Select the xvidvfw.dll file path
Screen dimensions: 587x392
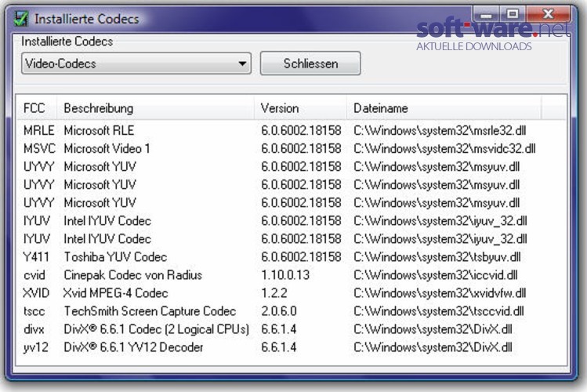click(x=440, y=293)
